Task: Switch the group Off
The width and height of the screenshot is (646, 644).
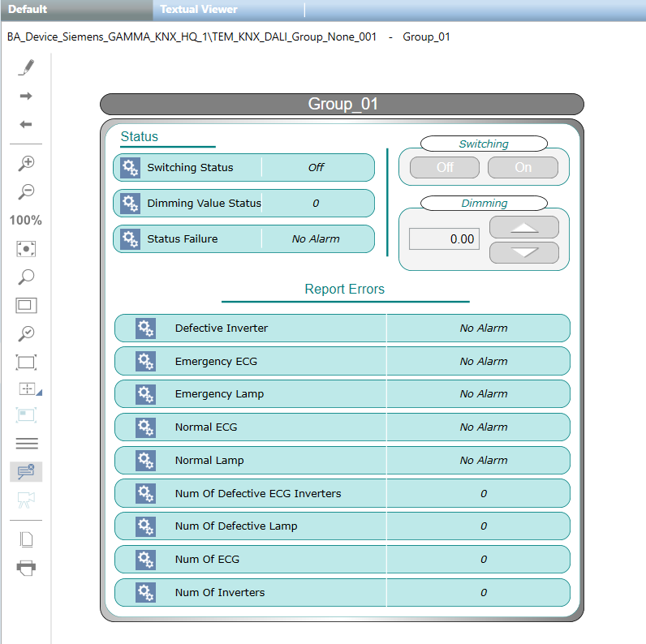Action: (445, 167)
